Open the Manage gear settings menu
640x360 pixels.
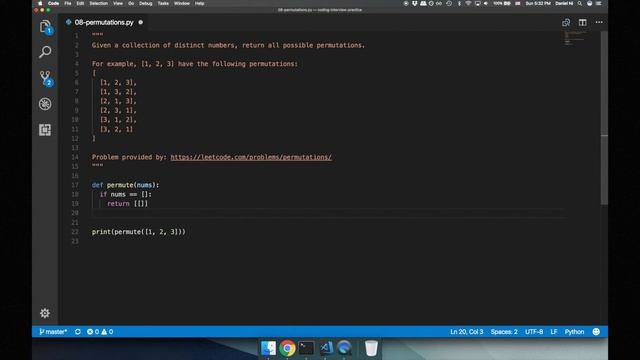click(x=45, y=313)
